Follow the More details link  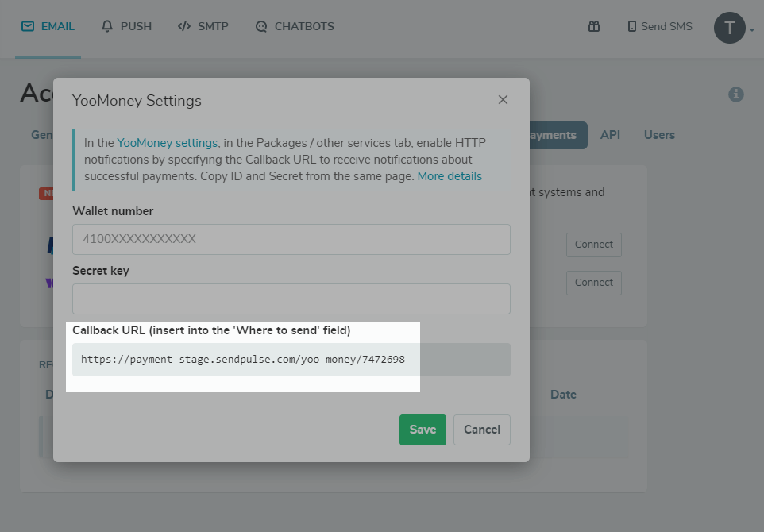click(x=450, y=176)
